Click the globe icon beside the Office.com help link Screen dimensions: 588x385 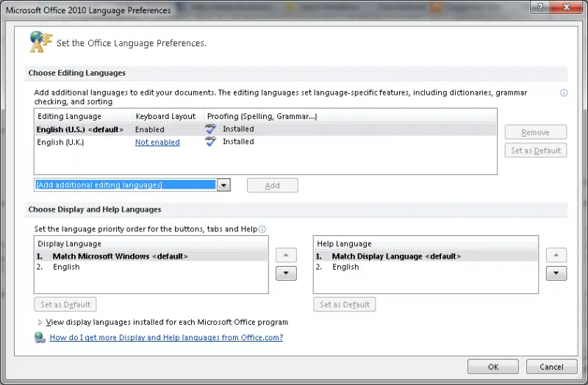click(40, 337)
